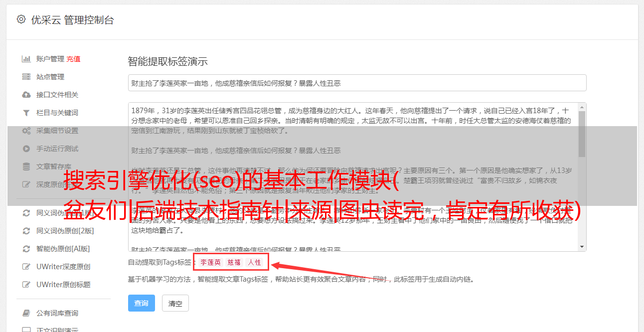Click the refresh icon for 智能伪原创[AI版]
Viewport: 644px width, 332px height.
tap(26, 249)
